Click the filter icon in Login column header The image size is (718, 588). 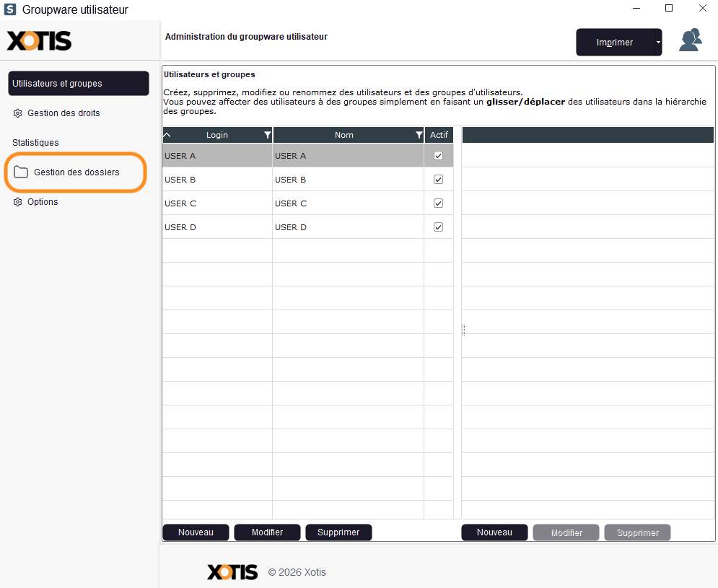pos(268,135)
